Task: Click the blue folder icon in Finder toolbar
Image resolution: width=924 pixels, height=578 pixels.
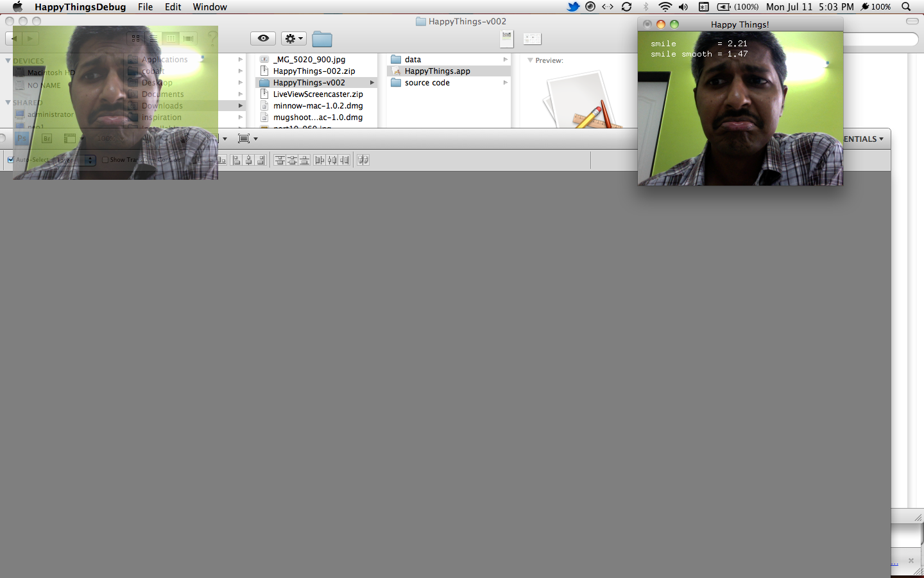Action: [x=322, y=39]
